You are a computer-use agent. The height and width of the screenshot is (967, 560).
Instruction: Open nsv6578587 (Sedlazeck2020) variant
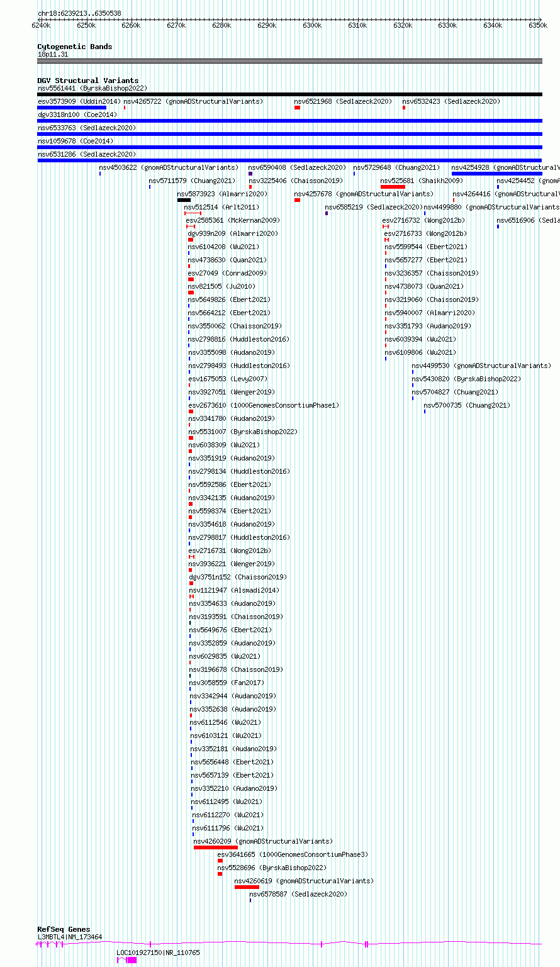pyautogui.click(x=298, y=894)
